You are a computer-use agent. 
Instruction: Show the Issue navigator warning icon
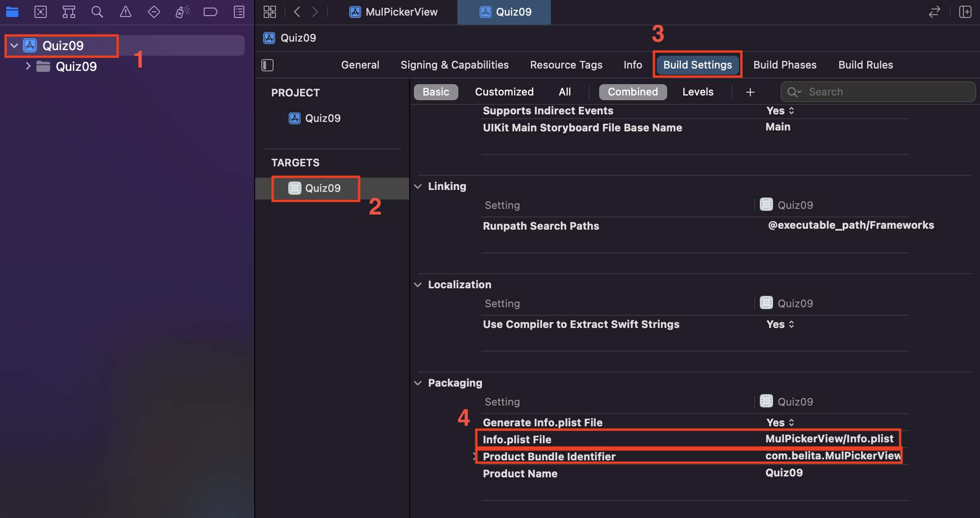pyautogui.click(x=126, y=12)
